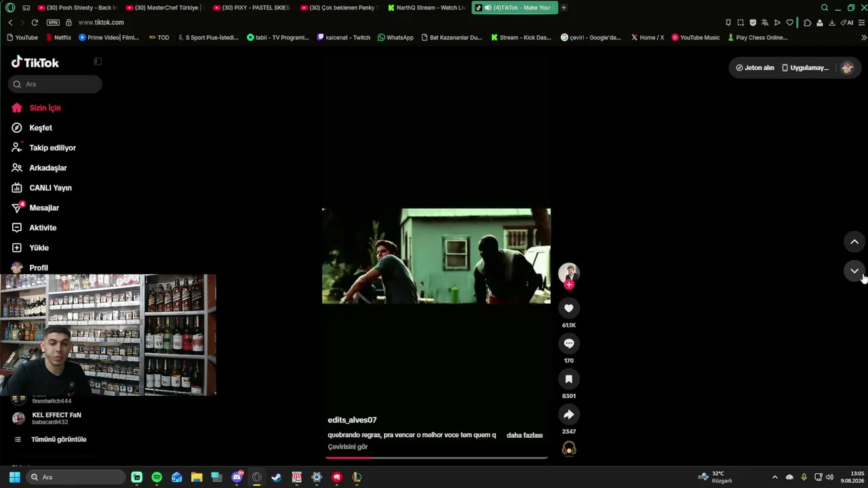Click 'Tümünü görüntüle' in the sidebar
This screenshot has width=868, height=488.
click(x=58, y=439)
